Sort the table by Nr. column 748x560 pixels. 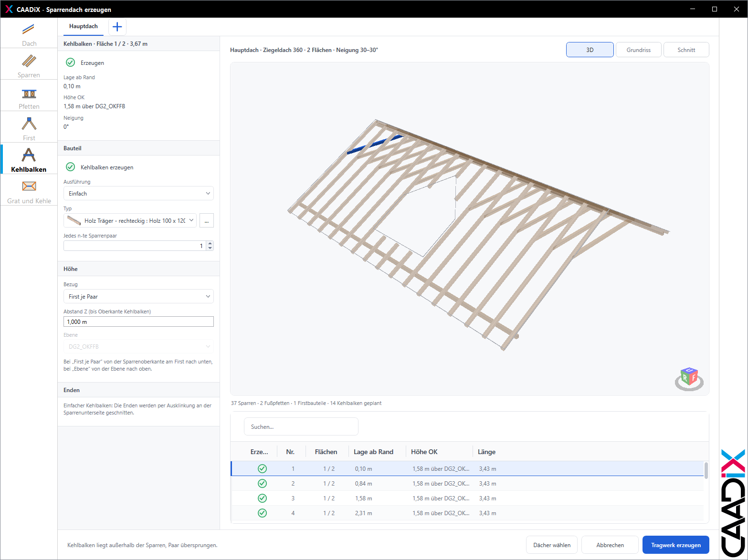(x=290, y=452)
